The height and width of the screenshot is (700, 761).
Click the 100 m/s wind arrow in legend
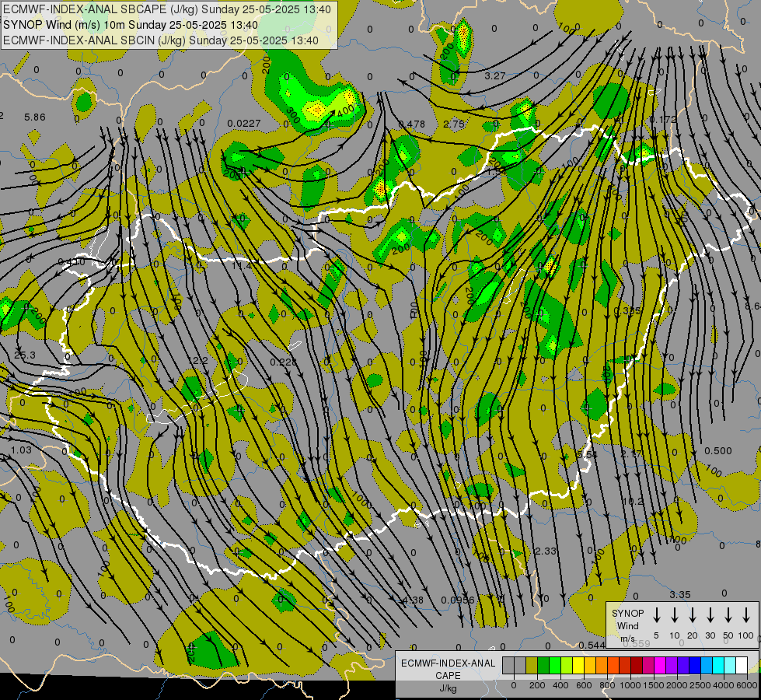click(x=746, y=614)
